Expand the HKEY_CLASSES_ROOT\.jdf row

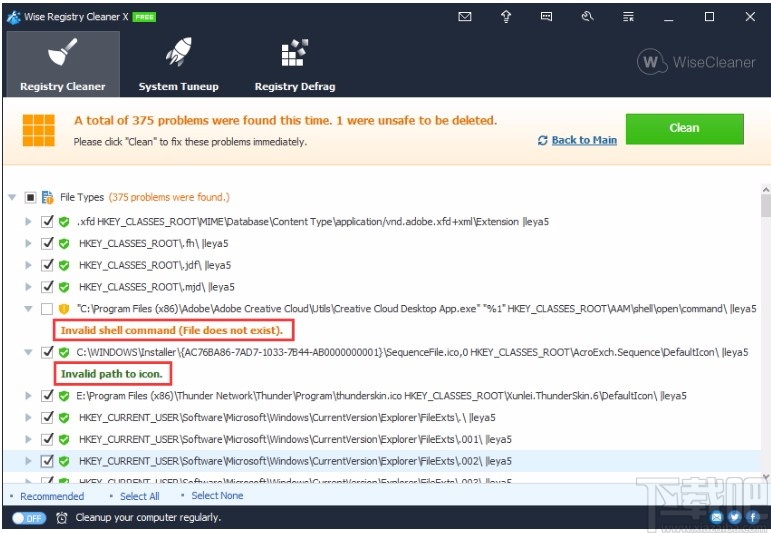pos(29,265)
